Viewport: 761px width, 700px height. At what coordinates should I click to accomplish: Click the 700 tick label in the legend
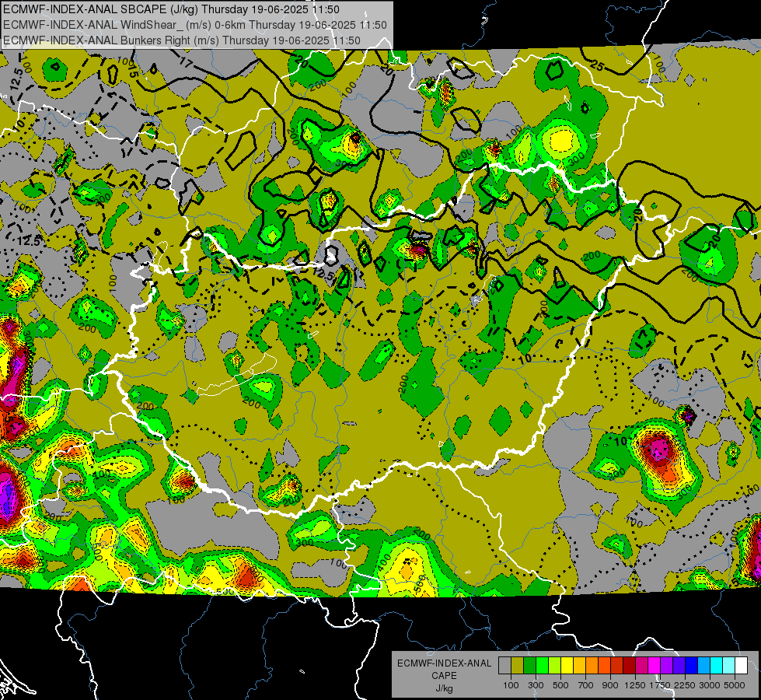click(x=586, y=685)
